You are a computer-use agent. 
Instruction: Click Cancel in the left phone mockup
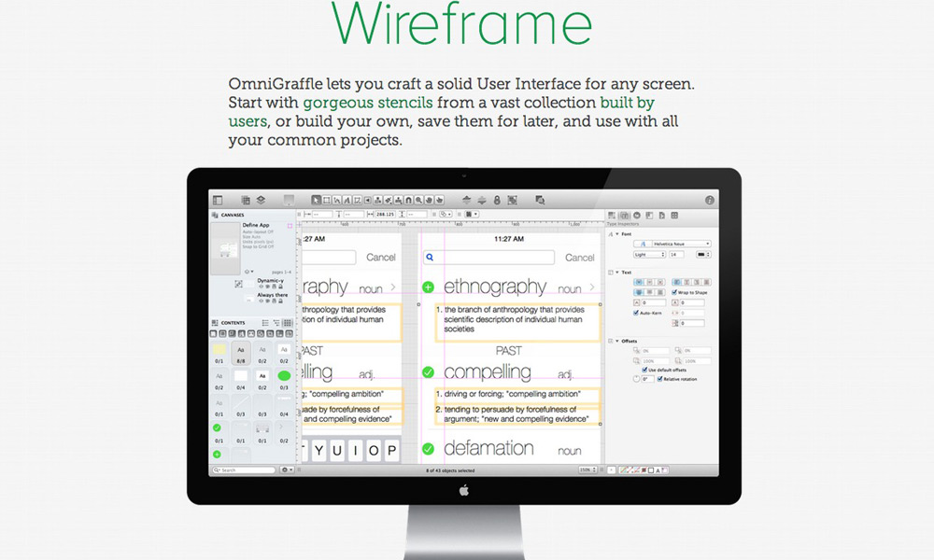[x=381, y=257]
